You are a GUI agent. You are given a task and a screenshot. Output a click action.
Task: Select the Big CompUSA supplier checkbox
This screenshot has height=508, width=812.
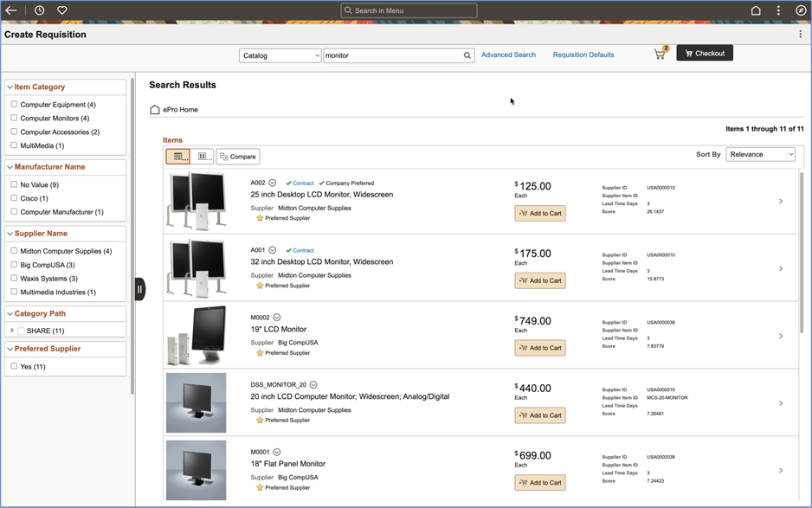[x=14, y=265]
